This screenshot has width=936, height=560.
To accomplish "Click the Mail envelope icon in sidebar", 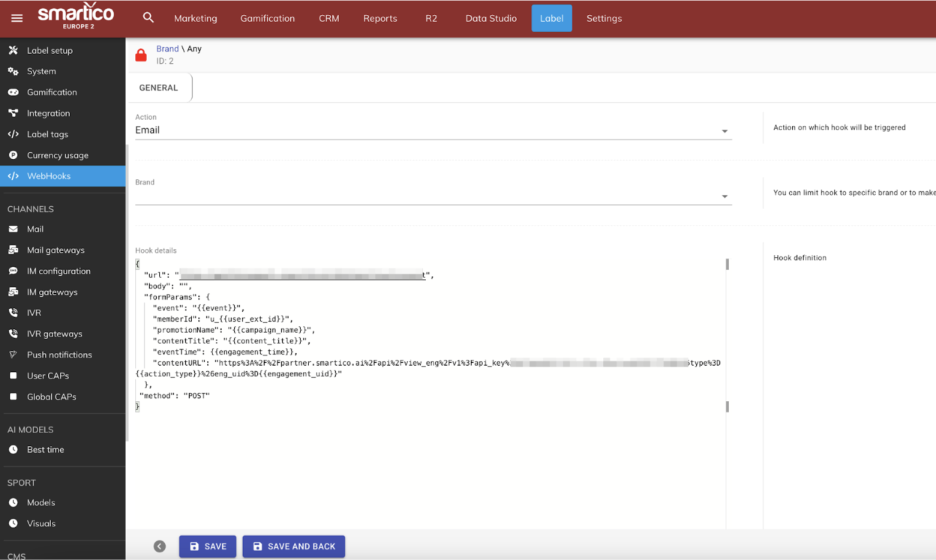I will click(x=13, y=229).
